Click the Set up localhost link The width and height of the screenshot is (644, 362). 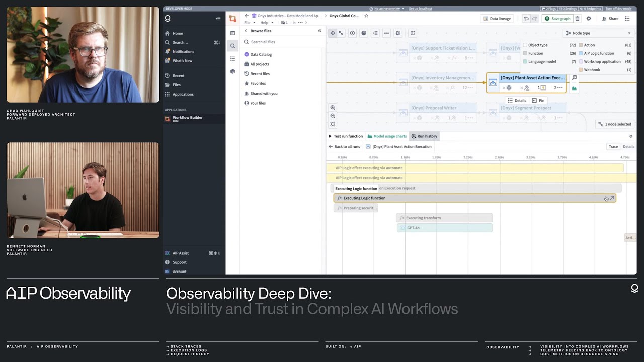(x=420, y=9)
